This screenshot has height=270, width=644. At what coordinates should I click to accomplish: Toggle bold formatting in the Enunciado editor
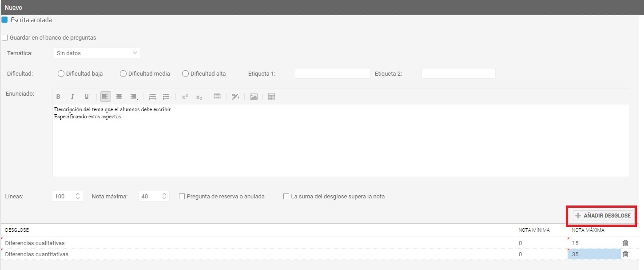(x=58, y=97)
